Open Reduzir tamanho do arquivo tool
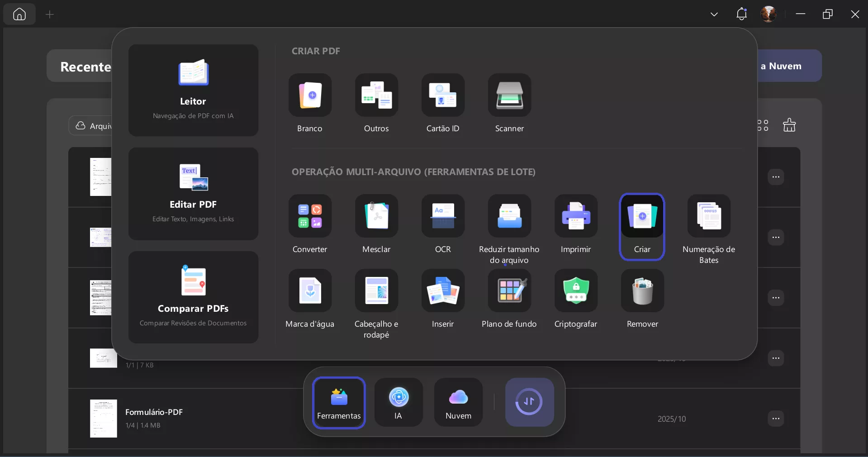Viewport: 868px width, 457px height. [x=509, y=225]
